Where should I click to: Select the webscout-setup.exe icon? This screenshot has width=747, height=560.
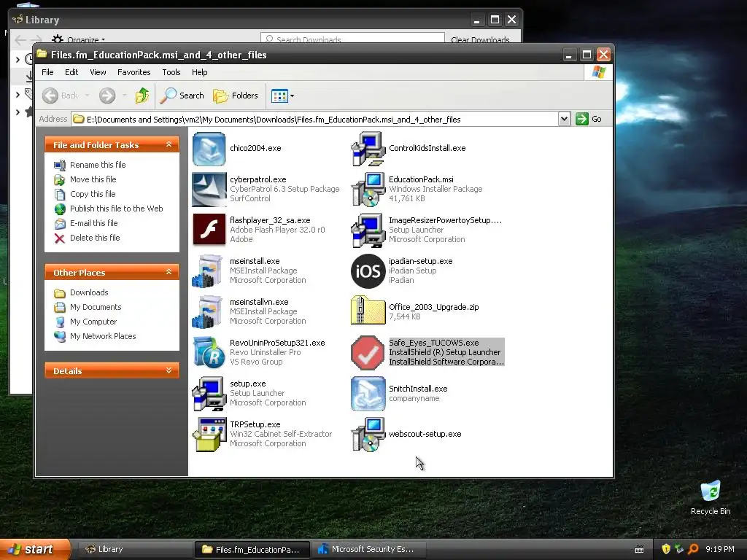[368, 435]
